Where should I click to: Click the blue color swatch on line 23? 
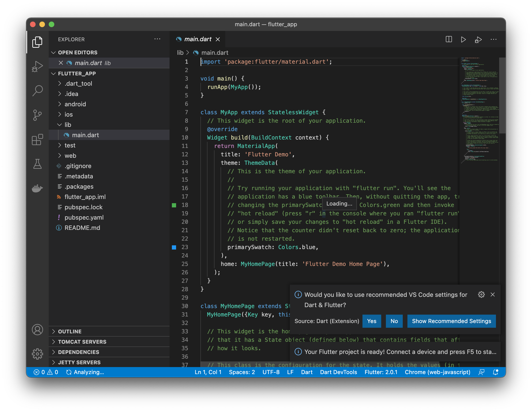[174, 247]
